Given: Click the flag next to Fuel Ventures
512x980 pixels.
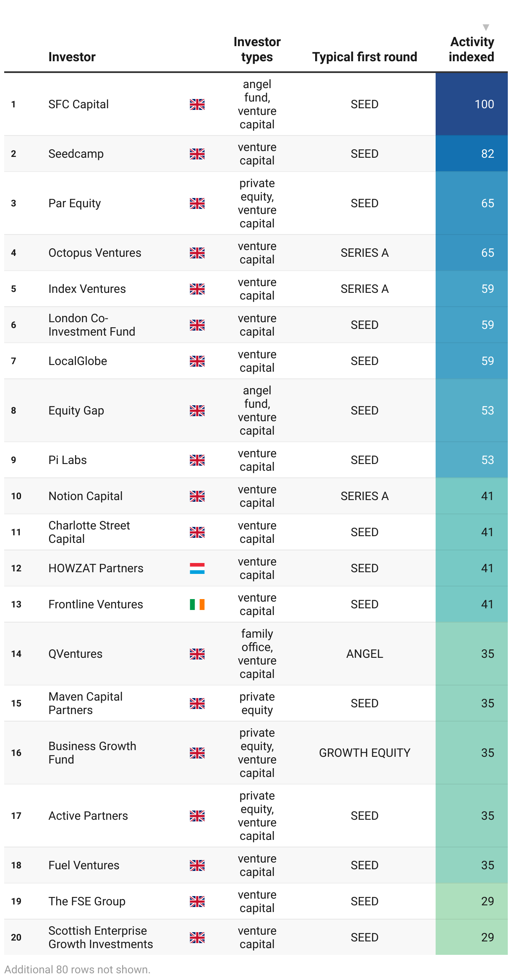Looking at the screenshot, I should (197, 865).
